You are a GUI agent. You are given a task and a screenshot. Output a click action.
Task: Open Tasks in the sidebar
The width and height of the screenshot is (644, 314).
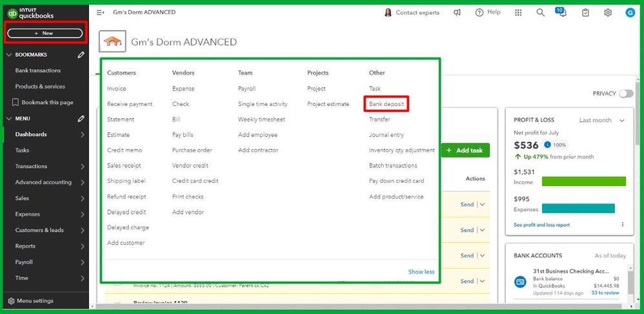click(x=22, y=151)
